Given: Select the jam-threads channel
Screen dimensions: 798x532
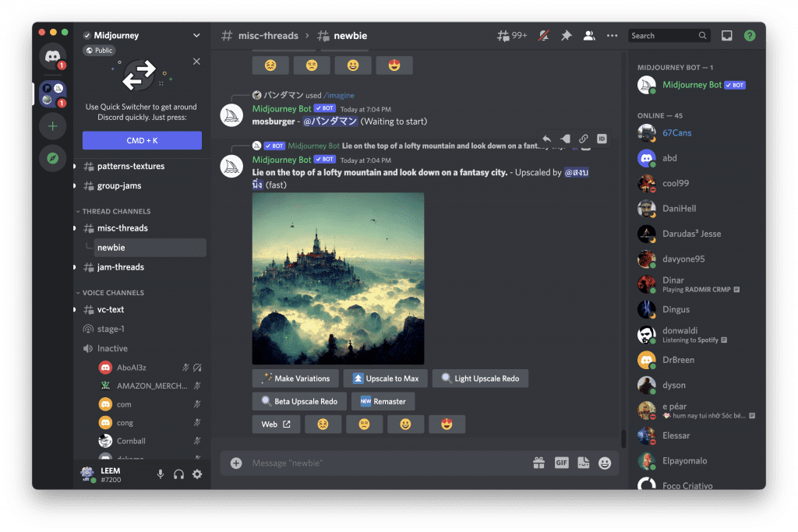Looking at the screenshot, I should pyautogui.click(x=120, y=267).
